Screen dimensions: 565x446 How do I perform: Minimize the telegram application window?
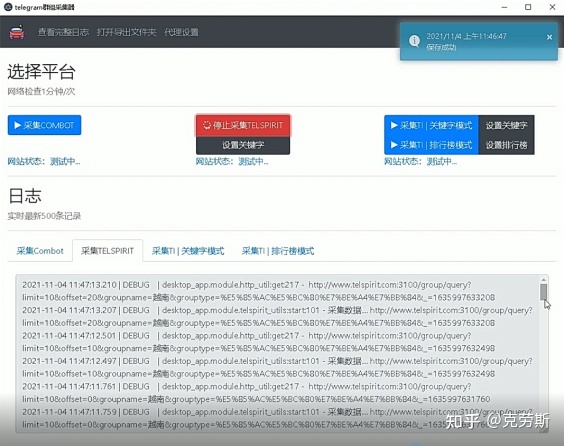coord(504,7)
